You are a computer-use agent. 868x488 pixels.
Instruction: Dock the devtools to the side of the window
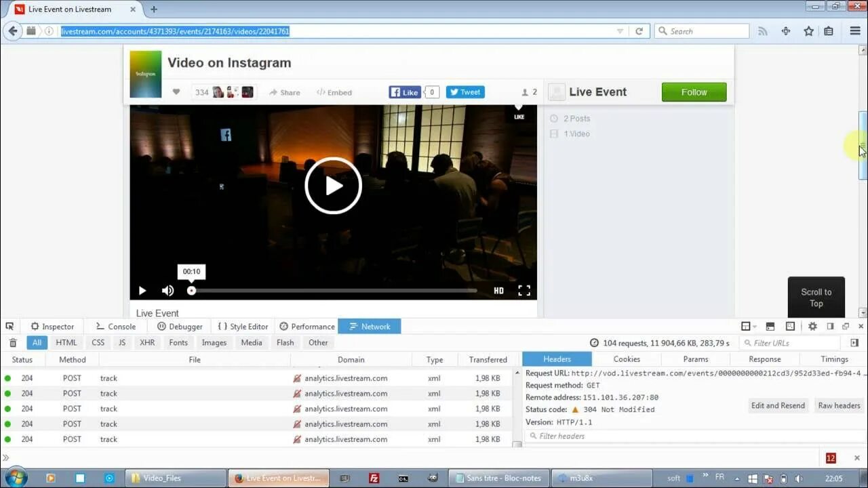pos(830,327)
